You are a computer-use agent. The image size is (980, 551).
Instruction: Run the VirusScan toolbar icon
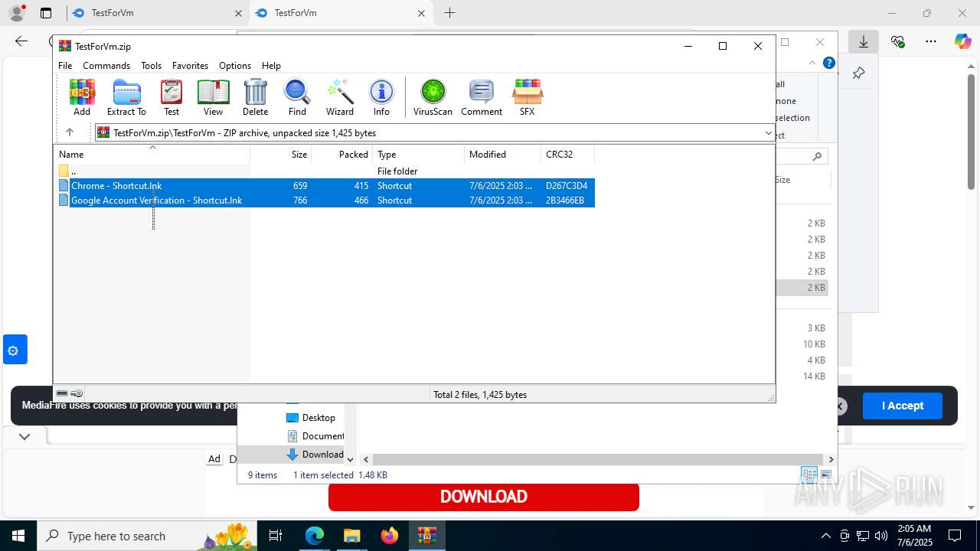point(433,97)
